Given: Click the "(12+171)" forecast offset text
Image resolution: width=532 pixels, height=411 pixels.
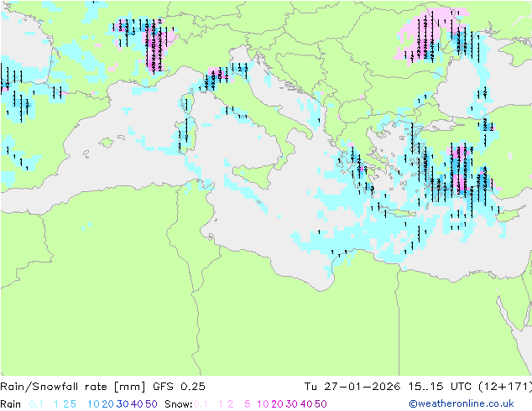Looking at the screenshot, I should click(505, 387).
